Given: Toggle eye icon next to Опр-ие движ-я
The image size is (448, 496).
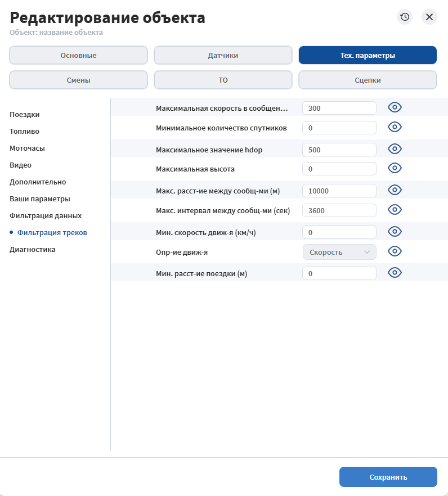Looking at the screenshot, I should (x=395, y=251).
